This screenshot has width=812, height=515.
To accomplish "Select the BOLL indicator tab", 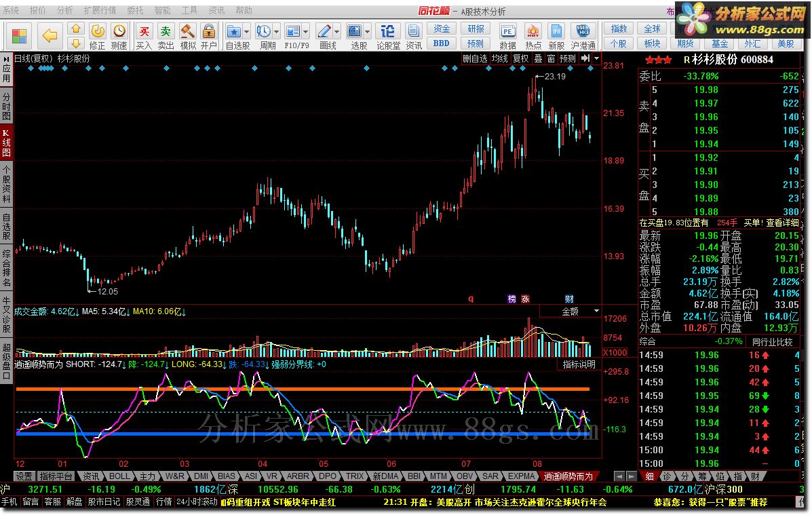I will (x=119, y=476).
